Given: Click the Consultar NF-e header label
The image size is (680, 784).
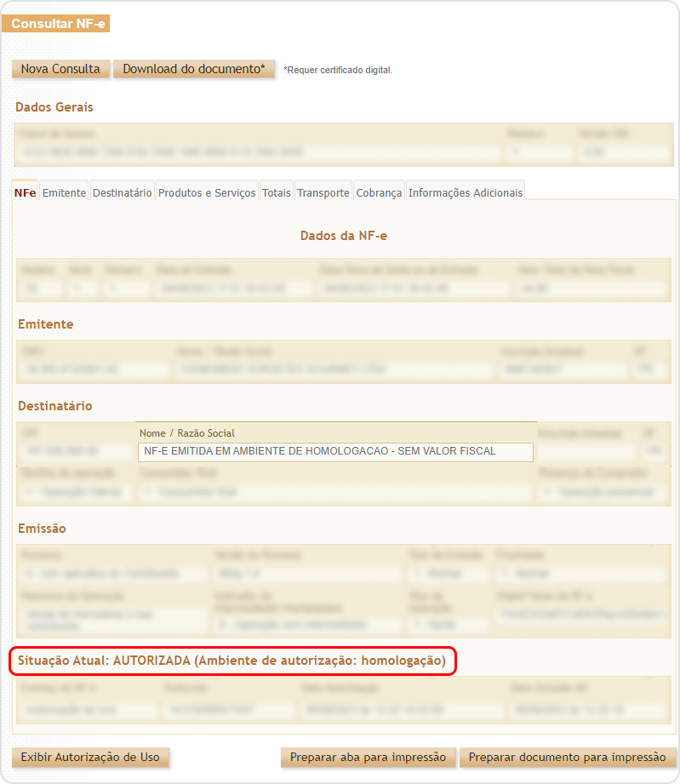Looking at the screenshot, I should point(55,24).
